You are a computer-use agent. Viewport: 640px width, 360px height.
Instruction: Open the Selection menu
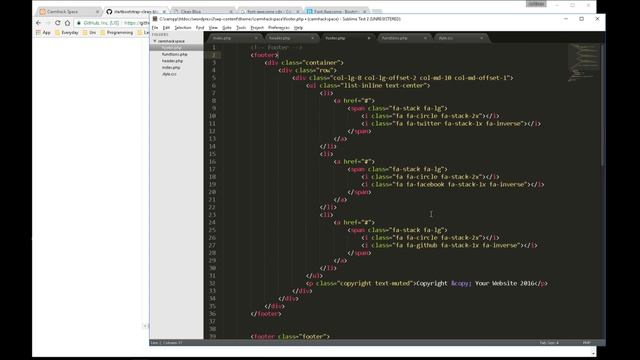182,28
